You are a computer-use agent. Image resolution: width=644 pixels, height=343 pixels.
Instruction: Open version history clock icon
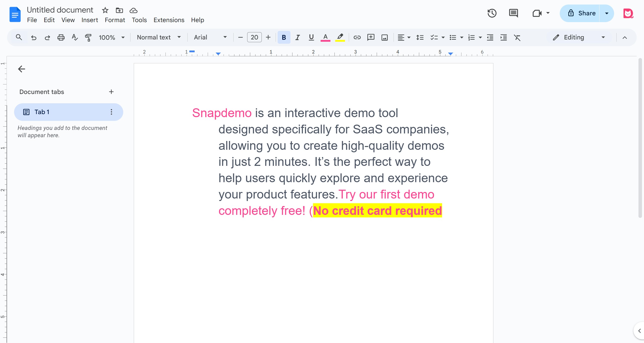click(x=492, y=13)
